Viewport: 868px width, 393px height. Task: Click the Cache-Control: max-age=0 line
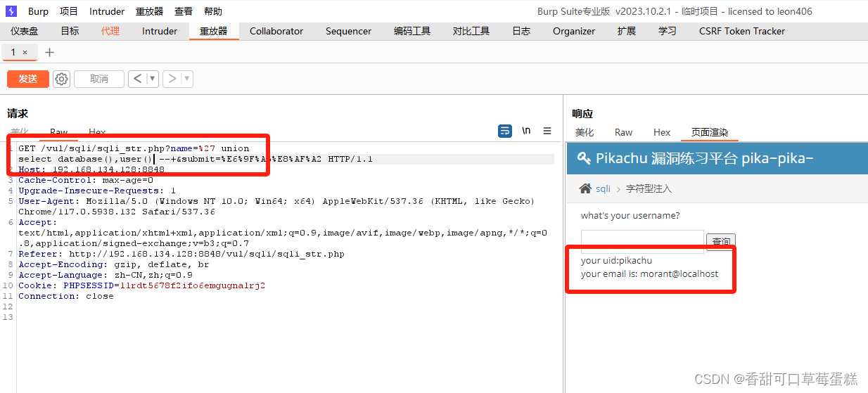(x=86, y=180)
